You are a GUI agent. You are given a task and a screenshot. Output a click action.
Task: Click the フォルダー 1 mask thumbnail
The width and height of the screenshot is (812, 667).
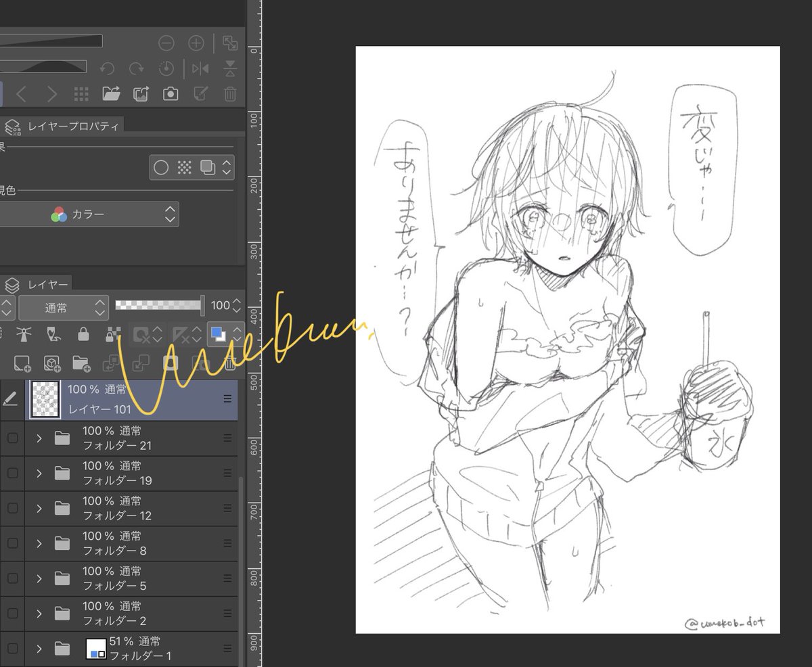click(96, 647)
